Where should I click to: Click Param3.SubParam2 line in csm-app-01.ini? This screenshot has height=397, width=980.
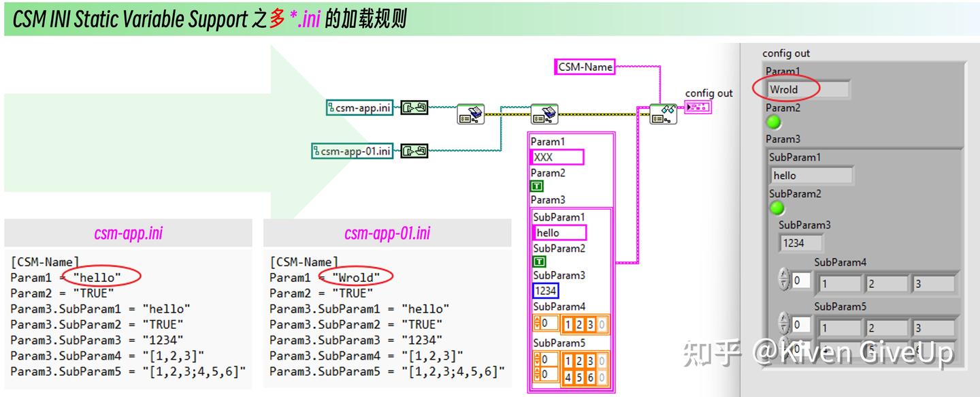pyautogui.click(x=356, y=324)
